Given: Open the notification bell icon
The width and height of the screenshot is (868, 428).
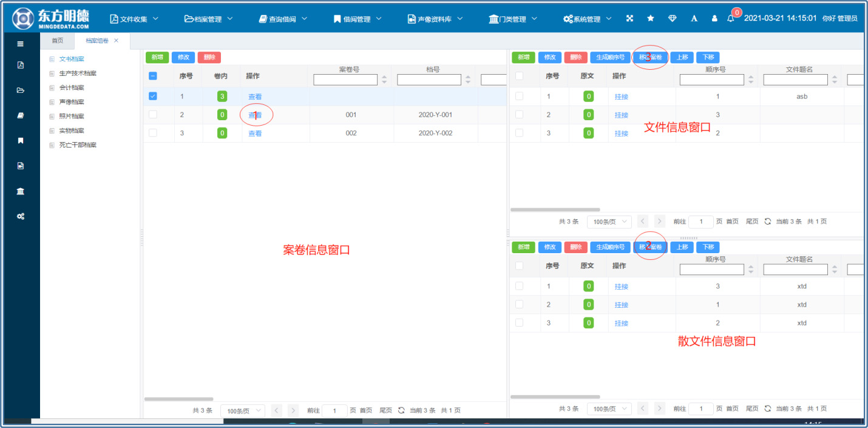Looking at the screenshot, I should tap(731, 19).
